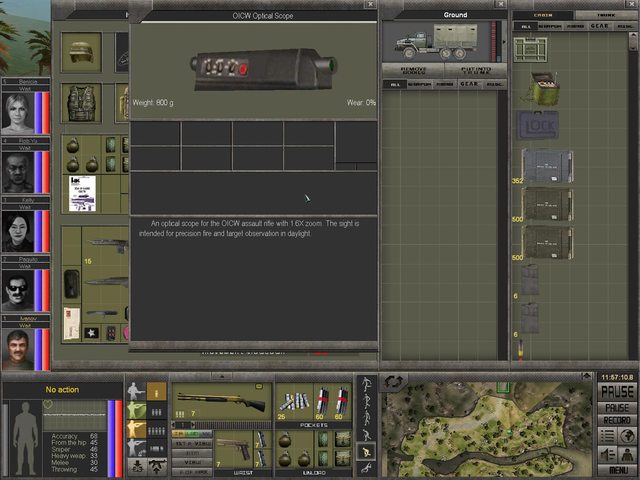The width and height of the screenshot is (640, 480).
Task: Switch to the Trunk tab
Action: pos(606,15)
